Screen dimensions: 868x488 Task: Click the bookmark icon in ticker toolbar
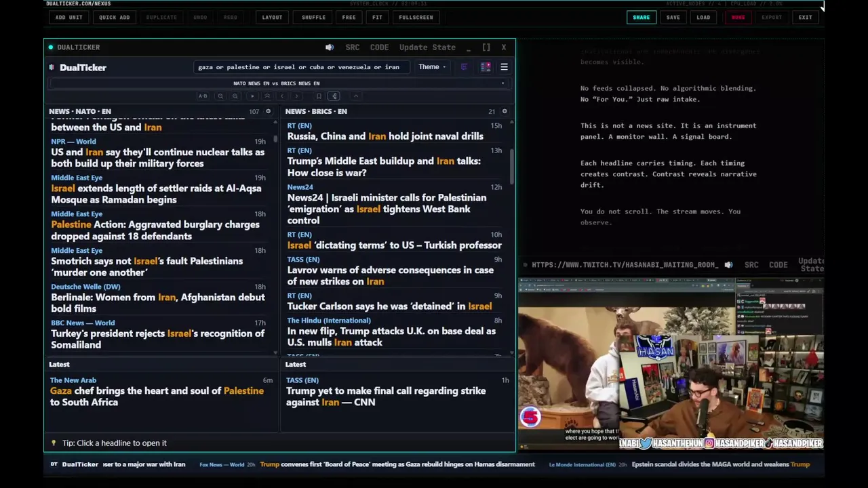[x=319, y=96]
